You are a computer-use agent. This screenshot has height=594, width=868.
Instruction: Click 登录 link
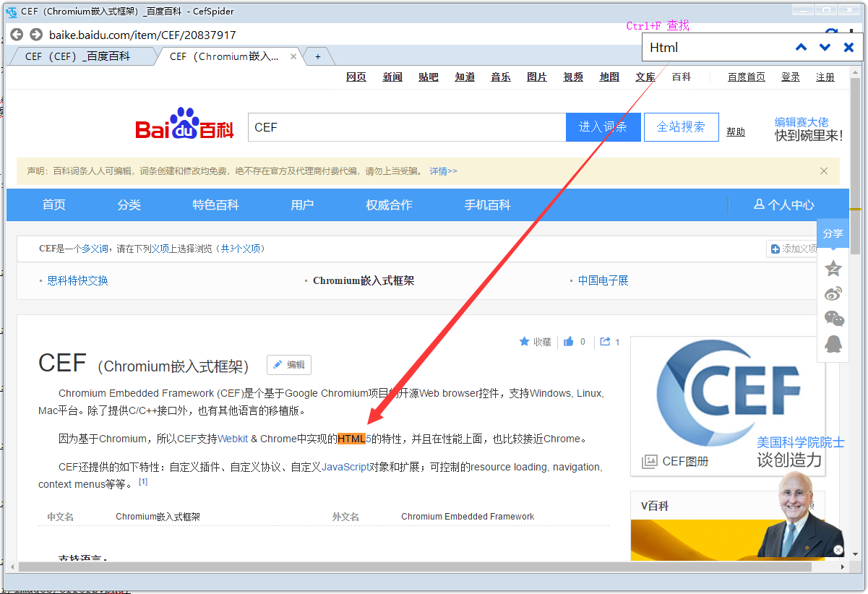click(x=791, y=77)
